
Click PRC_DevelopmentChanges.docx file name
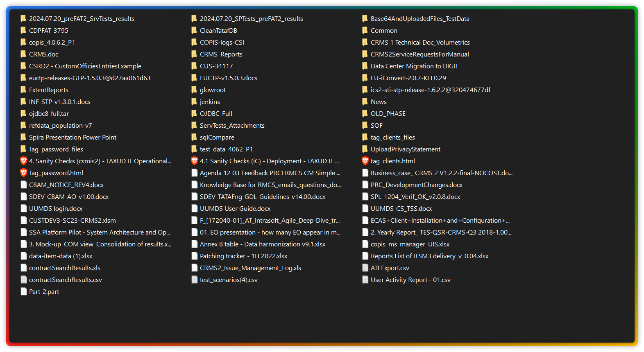coord(417,185)
